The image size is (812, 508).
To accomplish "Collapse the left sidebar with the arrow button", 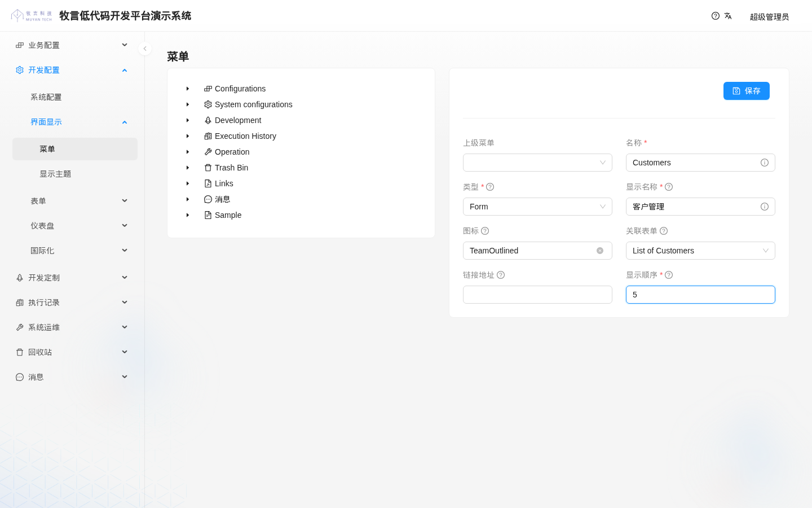I will (145, 49).
